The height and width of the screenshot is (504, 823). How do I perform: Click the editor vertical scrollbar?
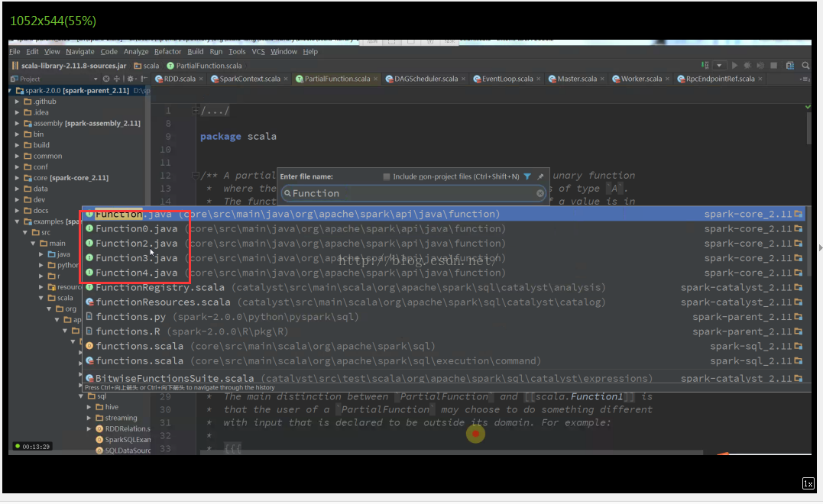(x=808, y=128)
